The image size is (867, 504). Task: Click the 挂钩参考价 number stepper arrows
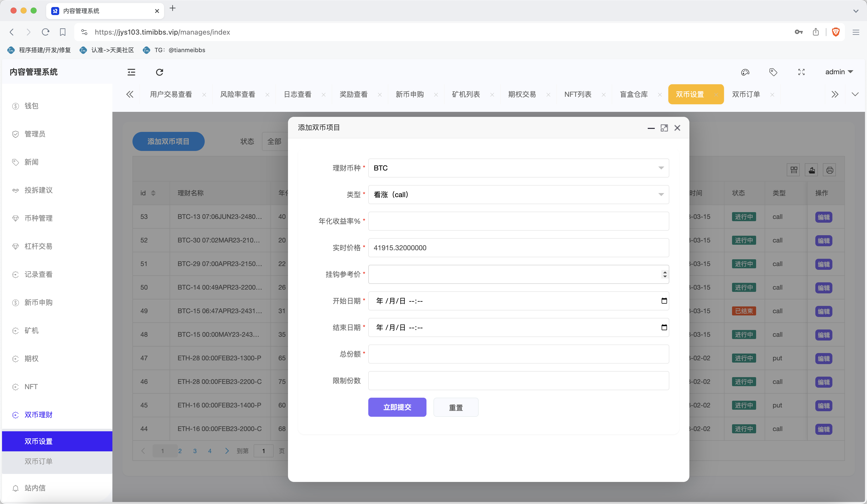click(665, 274)
